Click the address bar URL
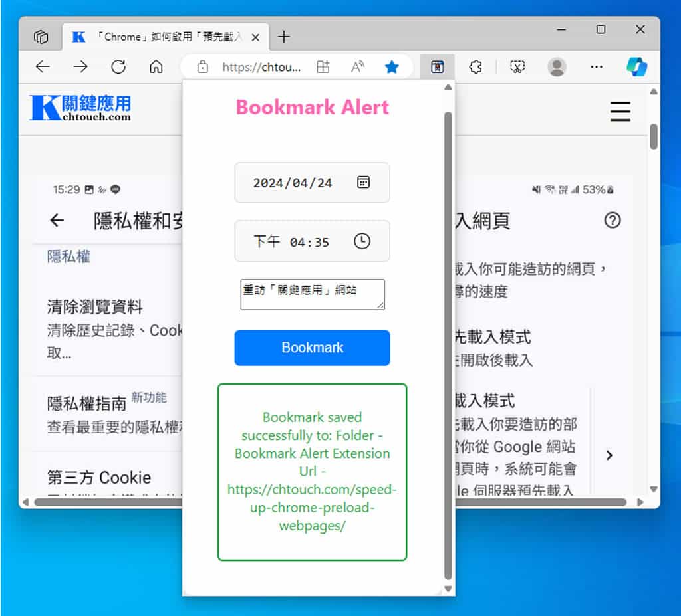The width and height of the screenshot is (681, 616). pos(261,67)
